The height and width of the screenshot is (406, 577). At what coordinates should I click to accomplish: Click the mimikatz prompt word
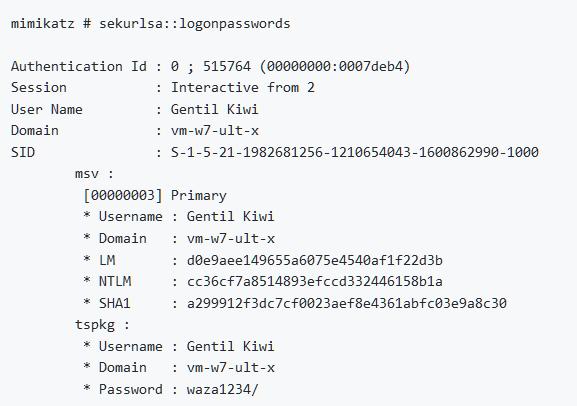pos(43,23)
